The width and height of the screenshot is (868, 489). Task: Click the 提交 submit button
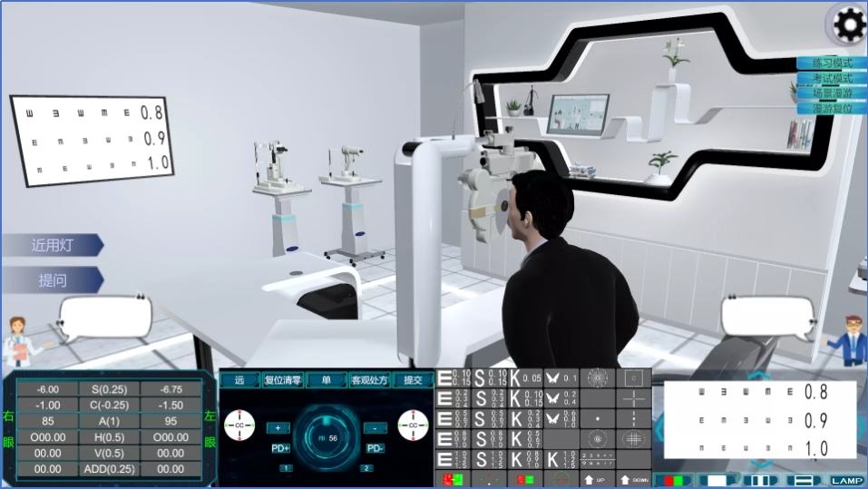(x=413, y=380)
